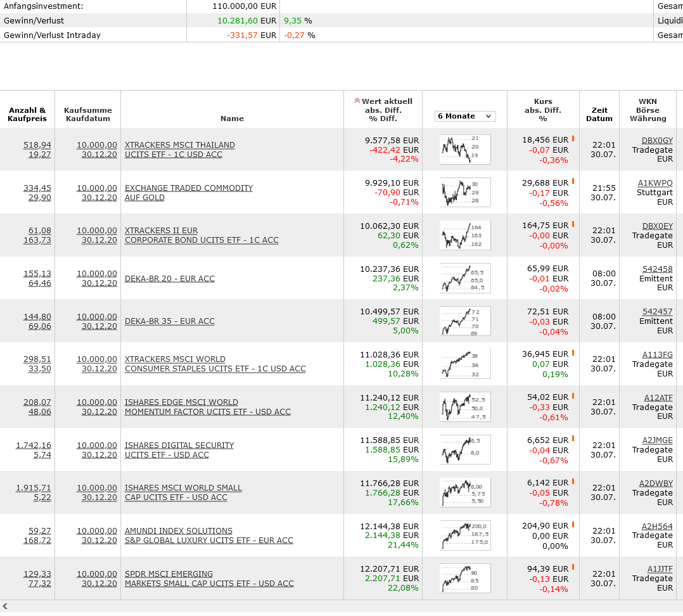This screenshot has width=683, height=616.
Task: Click the horizontal scrollbar at the bottom
Action: coord(341,606)
